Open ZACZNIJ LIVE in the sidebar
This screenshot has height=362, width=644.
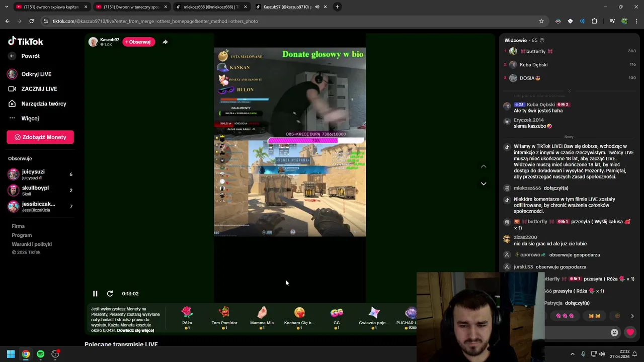[x=39, y=89]
